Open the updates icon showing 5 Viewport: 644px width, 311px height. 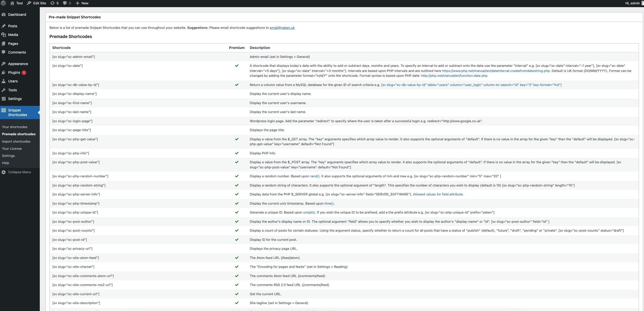tap(52, 3)
